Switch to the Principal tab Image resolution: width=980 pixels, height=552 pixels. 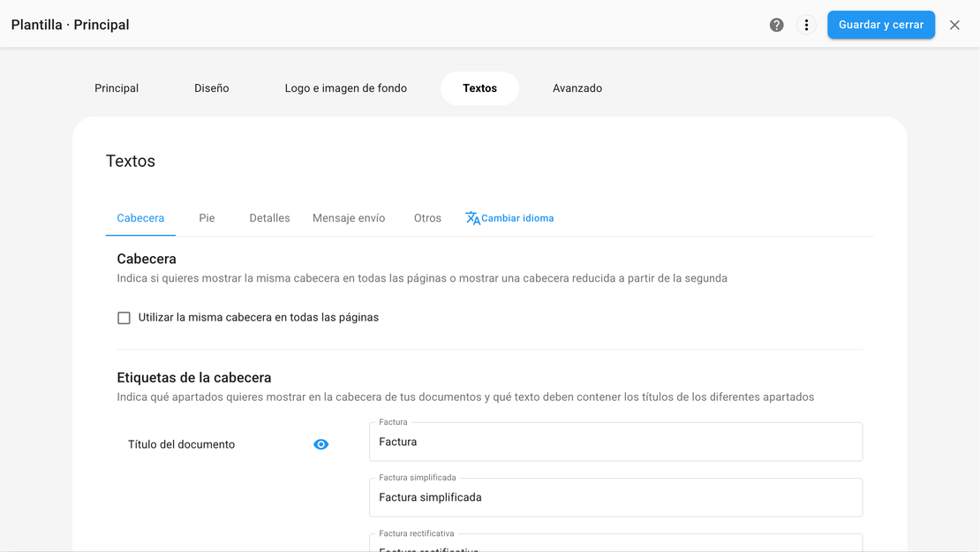(x=117, y=88)
